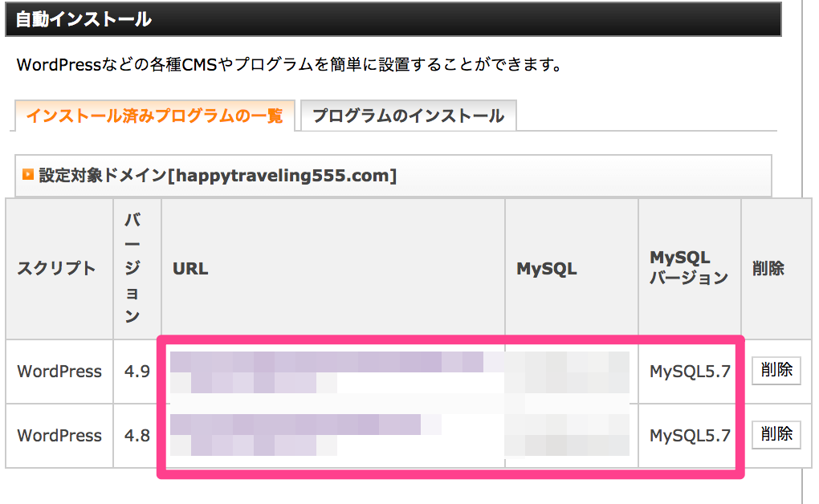The image size is (819, 504).
Task: Click the version 4.9 cell
Action: coord(136,372)
